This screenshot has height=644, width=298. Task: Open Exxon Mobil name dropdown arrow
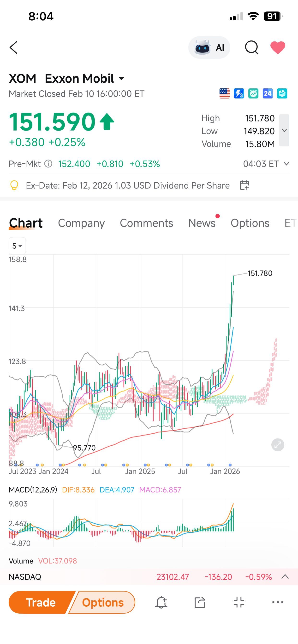point(121,79)
